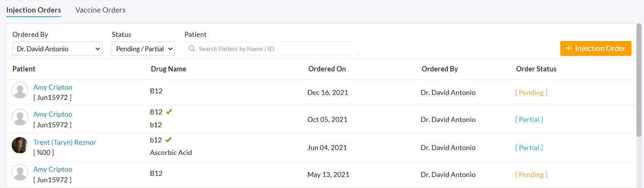Open Amy Criptoo link for Dec 16 order

(x=53, y=87)
